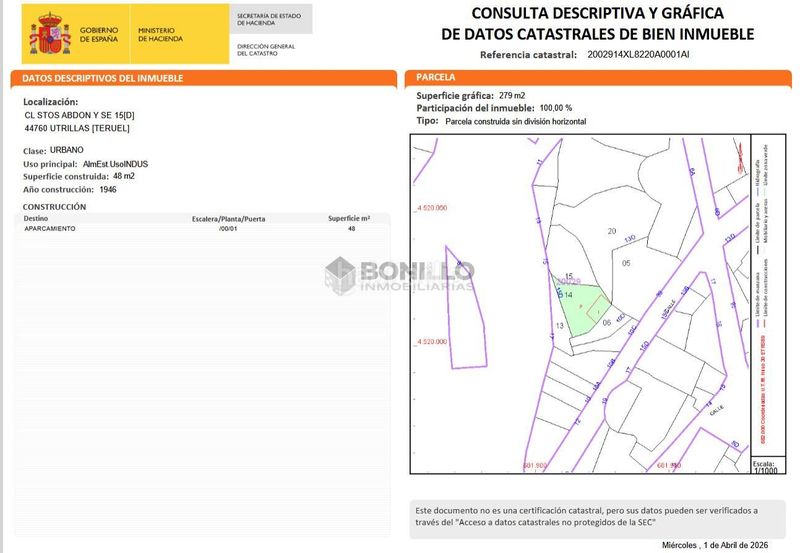This screenshot has width=800, height=553.
Task: Click the Spanish coat of arms emblem
Action: point(49,34)
